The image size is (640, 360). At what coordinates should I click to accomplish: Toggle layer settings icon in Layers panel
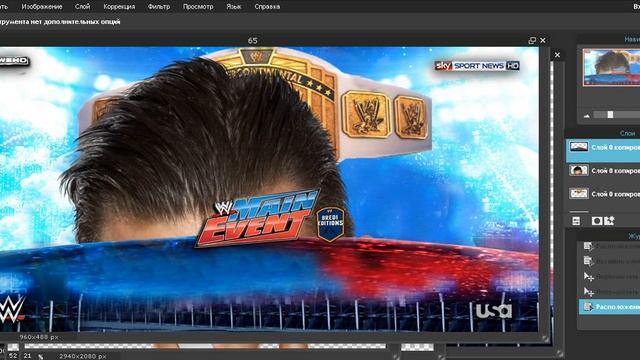tap(576, 221)
